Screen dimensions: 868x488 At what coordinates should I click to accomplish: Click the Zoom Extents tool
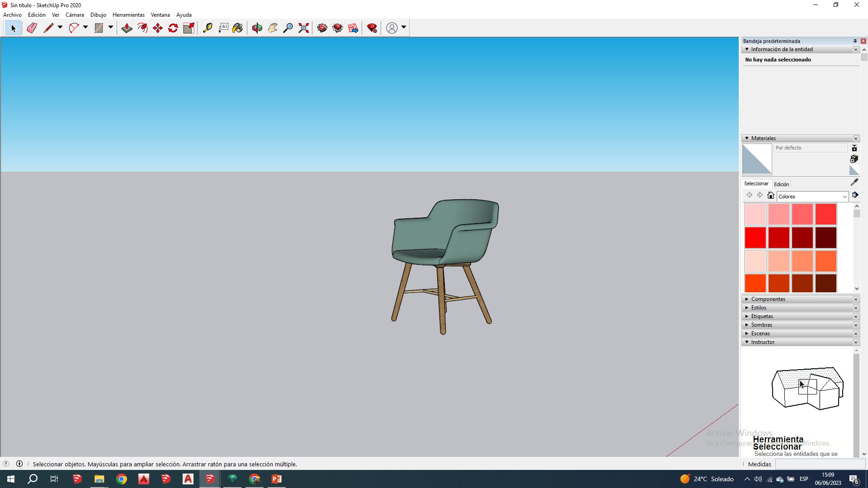point(304,28)
